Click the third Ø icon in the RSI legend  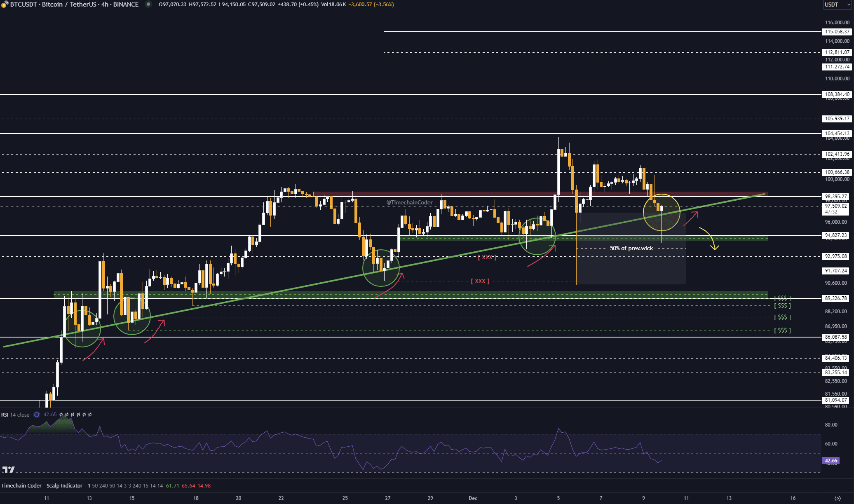tap(73, 415)
